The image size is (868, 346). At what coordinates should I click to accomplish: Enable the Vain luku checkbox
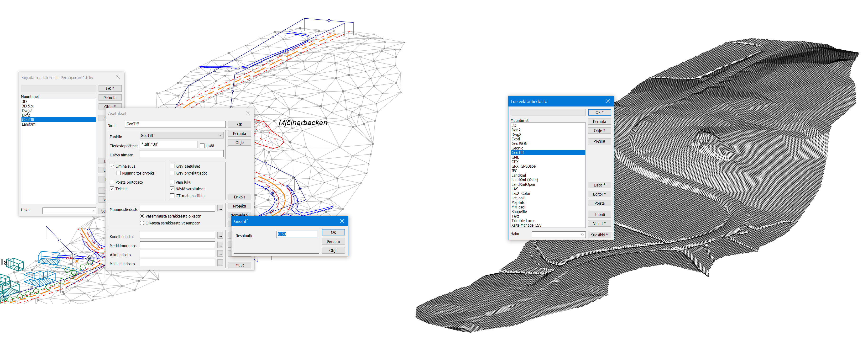coord(172,182)
